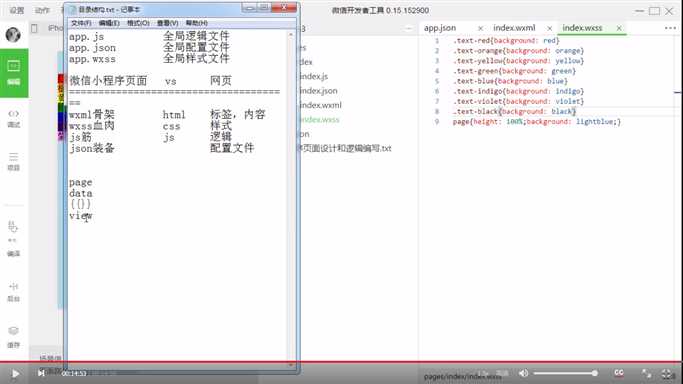Click the .text-indigo code line
This screenshot has width=683, height=384.
pyautogui.click(x=518, y=91)
